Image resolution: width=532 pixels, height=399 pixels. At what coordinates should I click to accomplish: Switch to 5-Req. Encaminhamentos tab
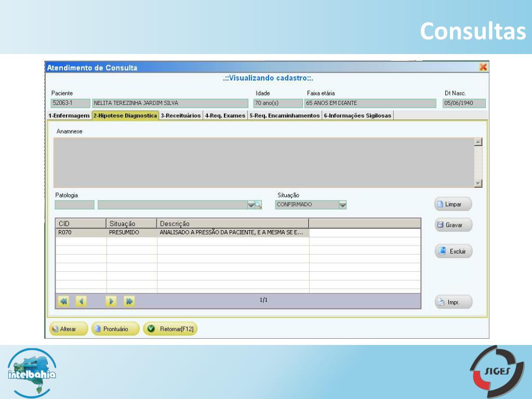tap(285, 115)
